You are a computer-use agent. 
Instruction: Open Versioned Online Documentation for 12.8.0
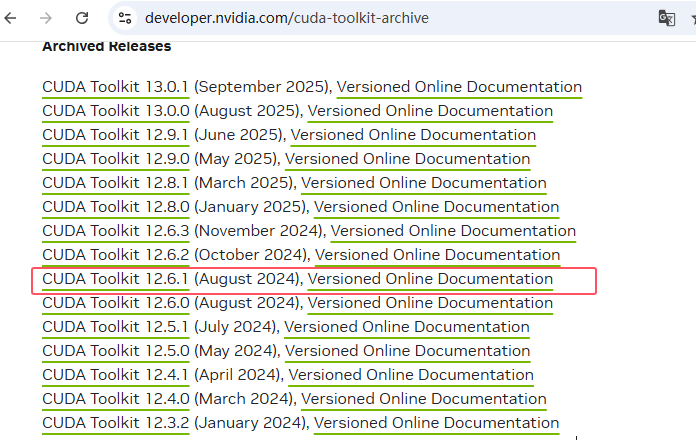point(436,207)
